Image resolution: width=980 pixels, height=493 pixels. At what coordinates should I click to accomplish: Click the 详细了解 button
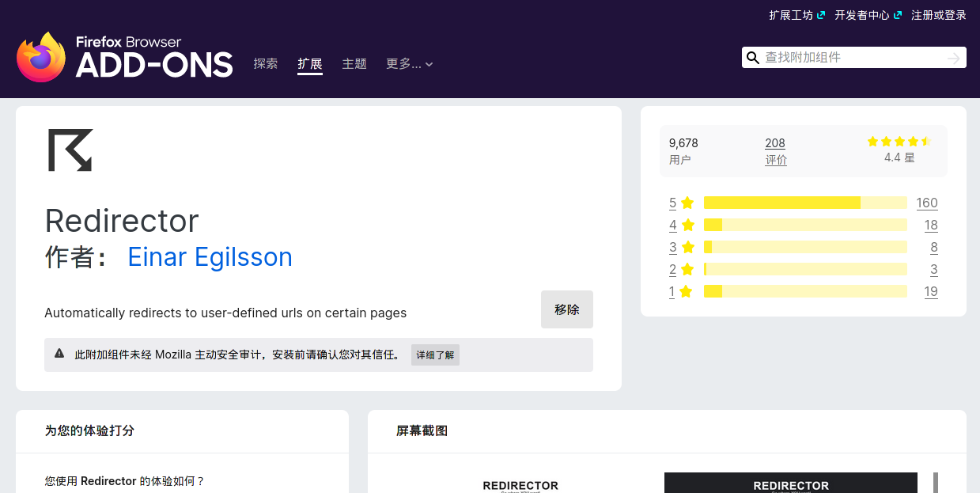435,355
